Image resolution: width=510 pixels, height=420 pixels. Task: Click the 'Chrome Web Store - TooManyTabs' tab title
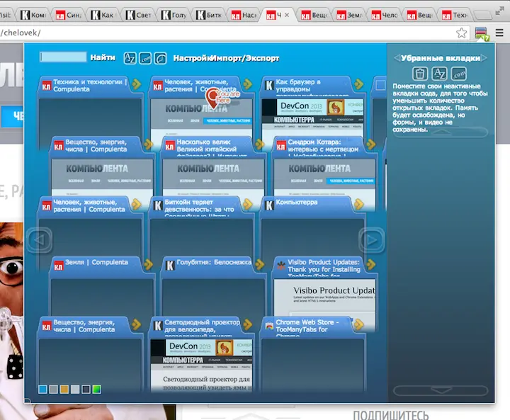pos(307,328)
